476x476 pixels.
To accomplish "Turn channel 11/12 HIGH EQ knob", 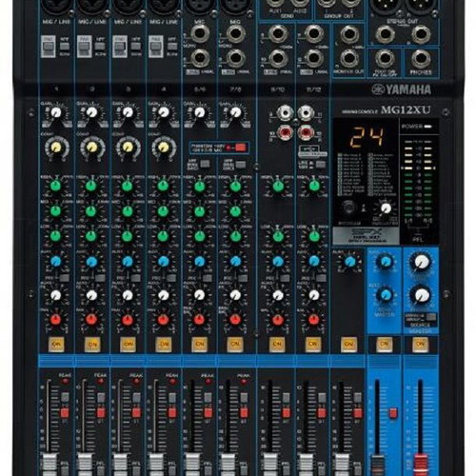I will pos(314,186).
